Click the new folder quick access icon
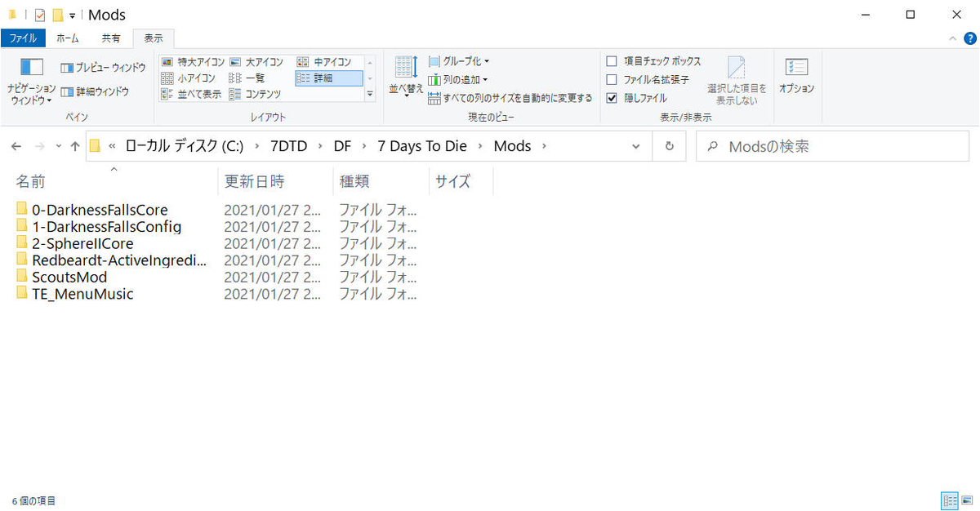 (57, 15)
